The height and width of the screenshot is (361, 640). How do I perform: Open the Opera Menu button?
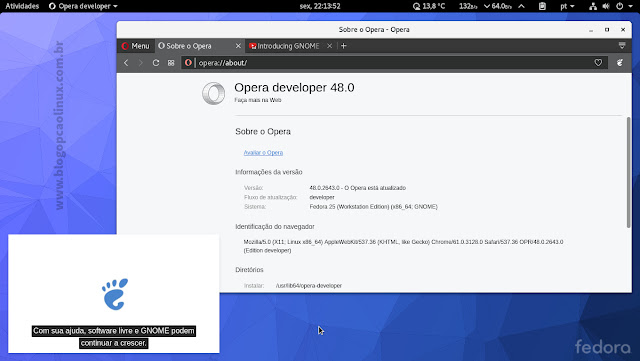pyautogui.click(x=136, y=46)
